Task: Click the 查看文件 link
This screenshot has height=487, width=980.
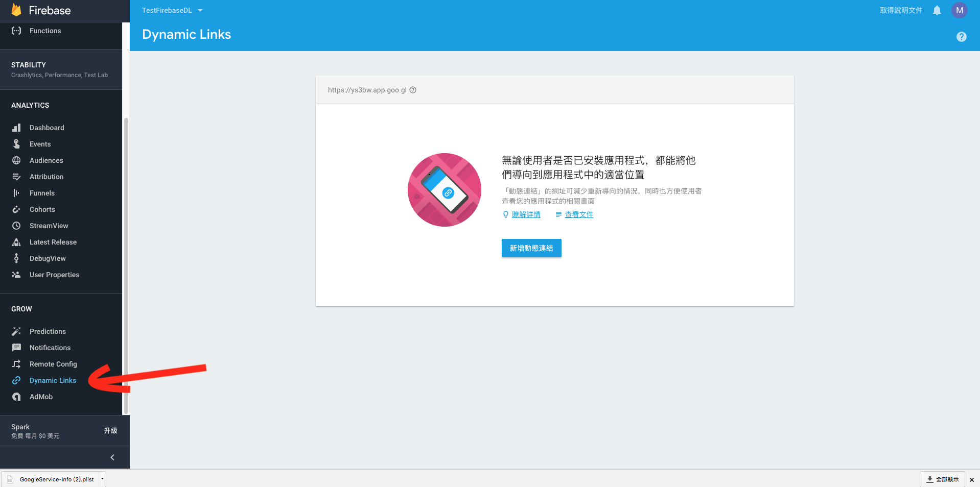Action: pos(579,214)
